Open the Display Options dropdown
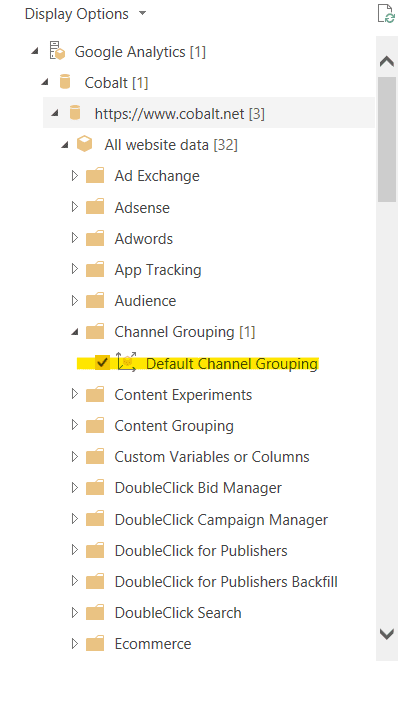This screenshot has width=403, height=722. tap(86, 14)
